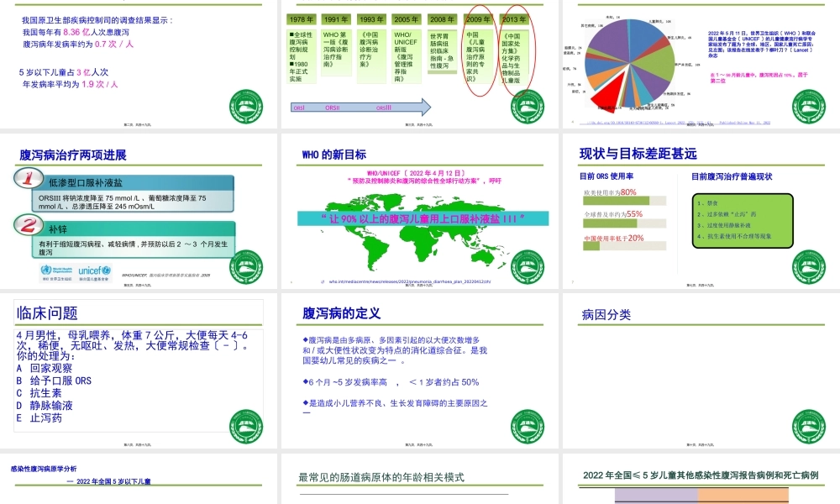Click the red number 2 badge

point(29,225)
